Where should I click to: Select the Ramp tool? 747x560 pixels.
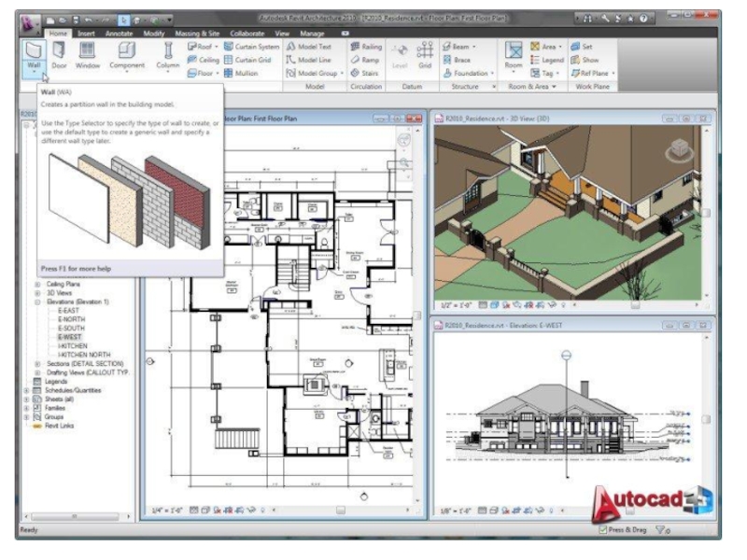[x=365, y=60]
